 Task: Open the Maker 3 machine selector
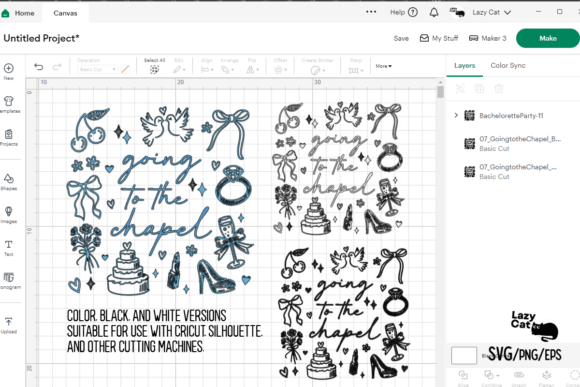(x=488, y=38)
